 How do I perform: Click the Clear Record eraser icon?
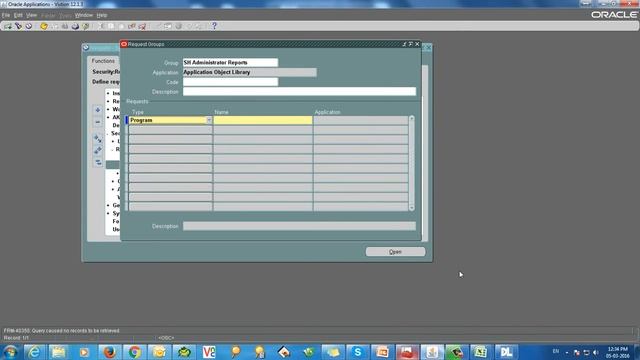click(132, 26)
